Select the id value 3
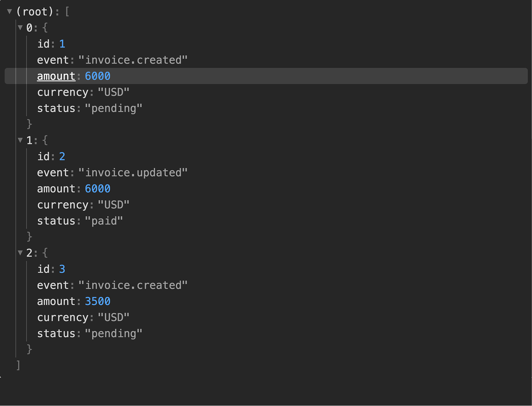Image resolution: width=532 pixels, height=406 pixels. coord(62,269)
